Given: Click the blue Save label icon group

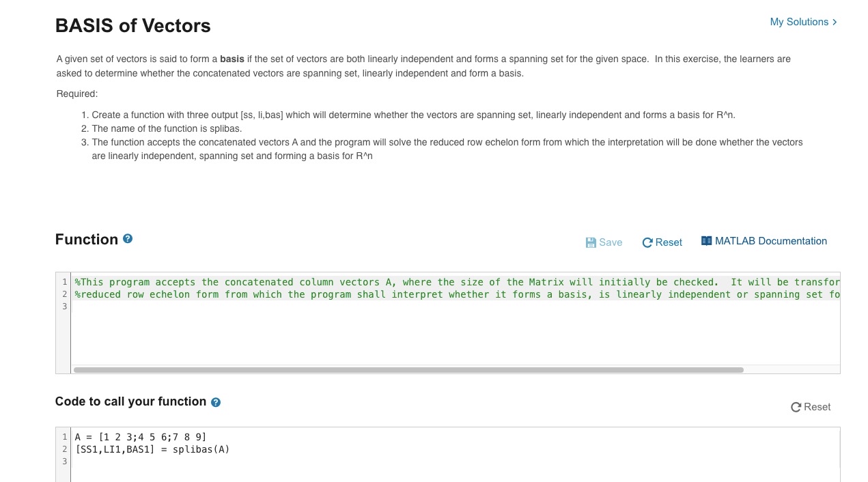Looking at the screenshot, I should [x=603, y=242].
